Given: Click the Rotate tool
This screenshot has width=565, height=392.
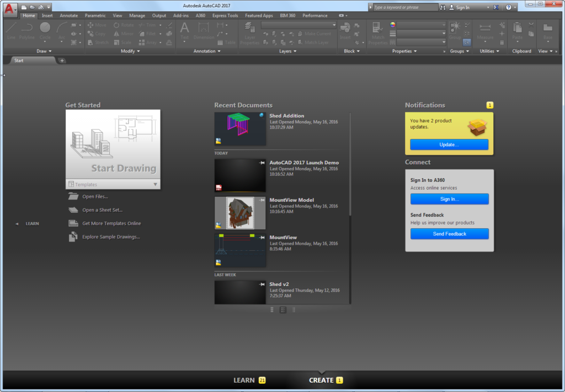Looking at the screenshot, I should (x=124, y=25).
